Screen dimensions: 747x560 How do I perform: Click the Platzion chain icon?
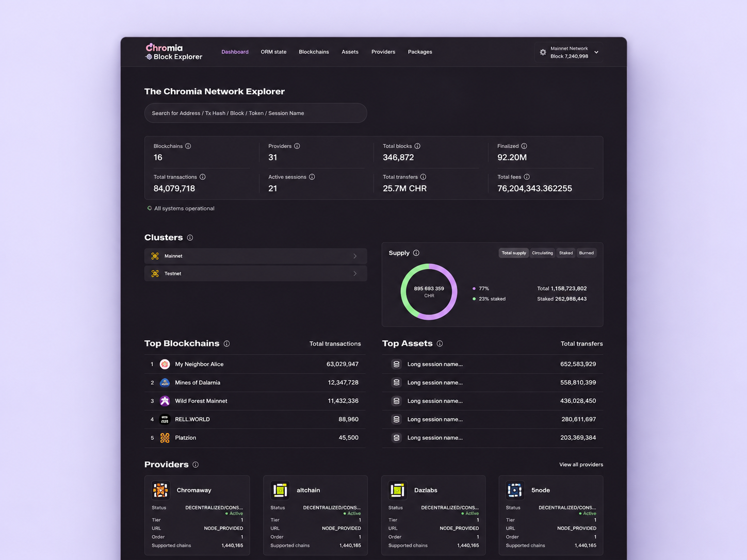click(x=165, y=438)
